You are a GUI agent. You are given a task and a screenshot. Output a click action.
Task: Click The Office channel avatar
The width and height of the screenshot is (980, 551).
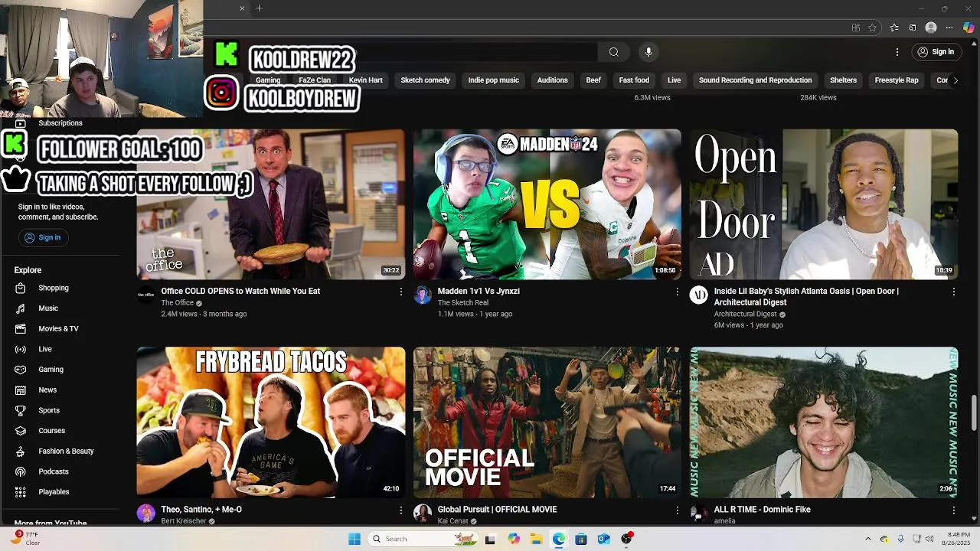click(145, 295)
